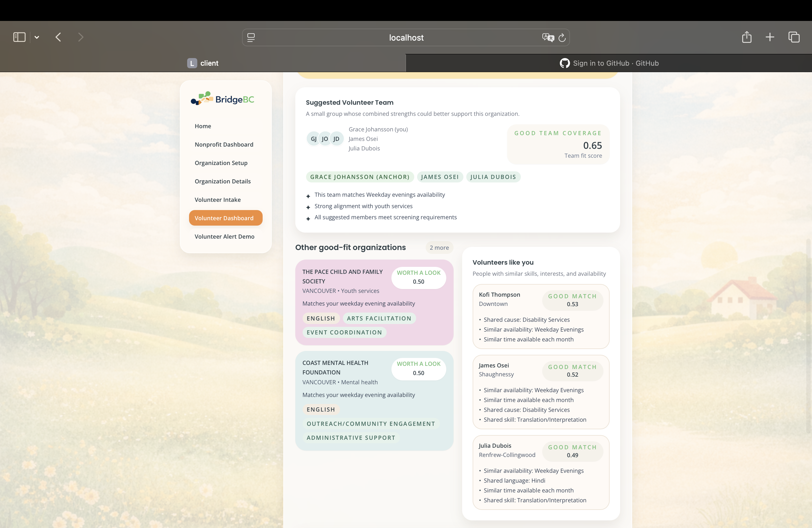Go back with the browser back arrow
The width and height of the screenshot is (812, 528).
coord(58,37)
